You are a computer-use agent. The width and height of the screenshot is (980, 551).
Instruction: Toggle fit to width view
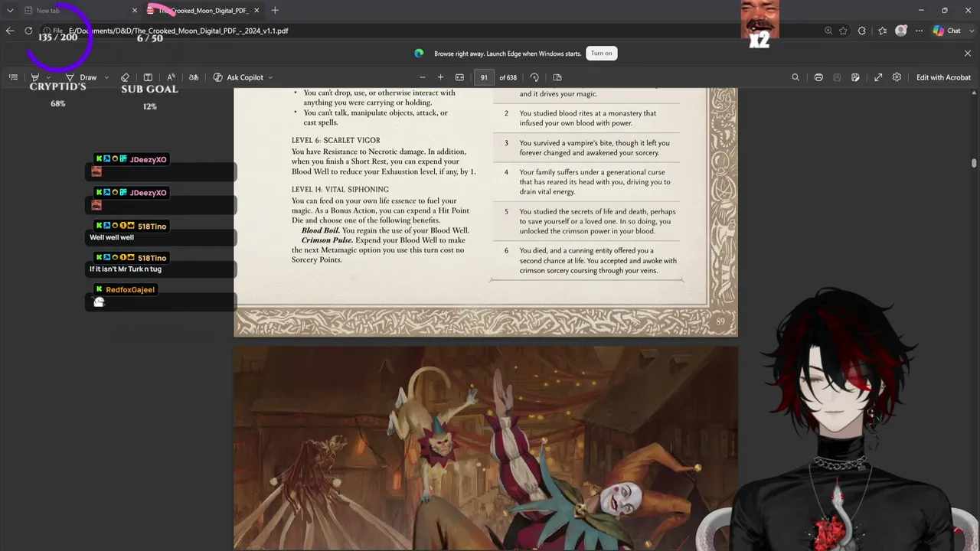(459, 77)
